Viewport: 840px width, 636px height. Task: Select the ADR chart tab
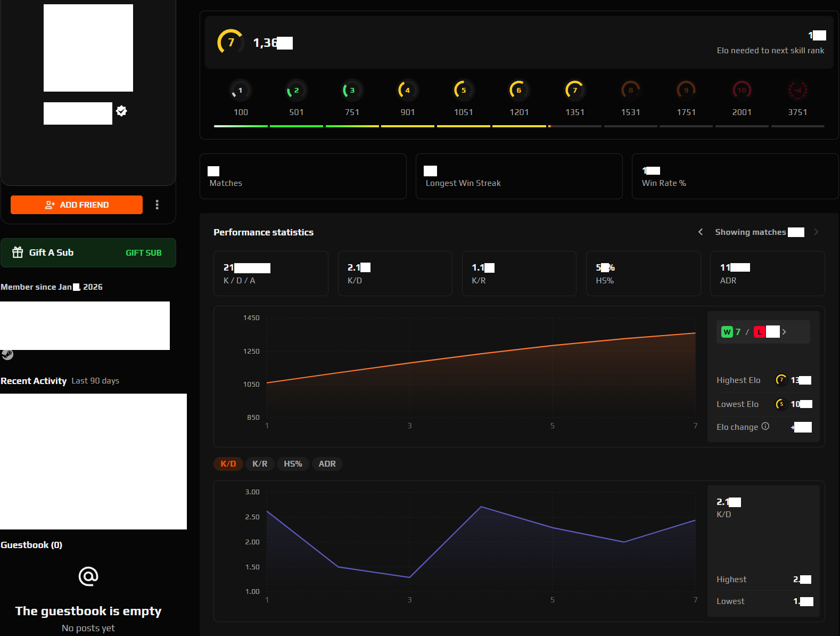[x=327, y=464]
